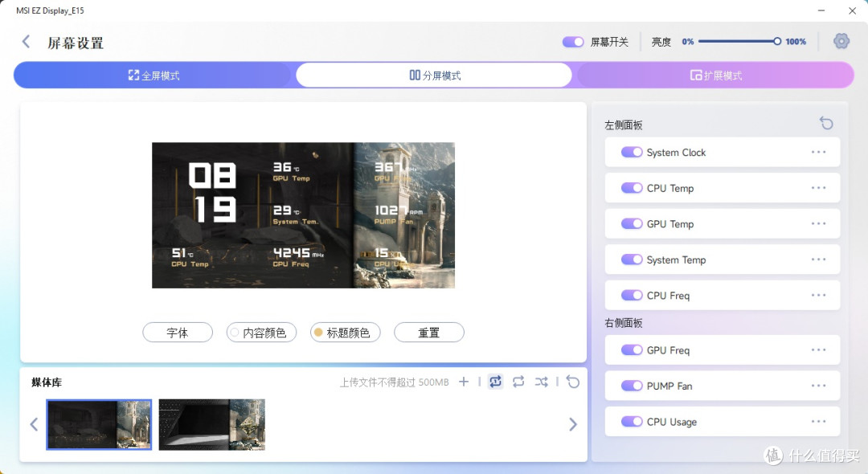Minimize the MSI EZ Display window
The image size is (868, 474).
(821, 10)
